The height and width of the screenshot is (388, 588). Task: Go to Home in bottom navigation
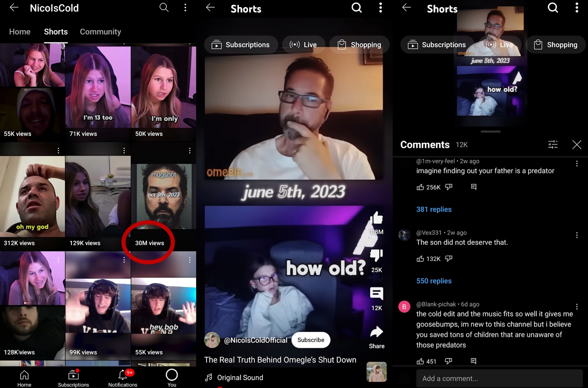pos(24,378)
